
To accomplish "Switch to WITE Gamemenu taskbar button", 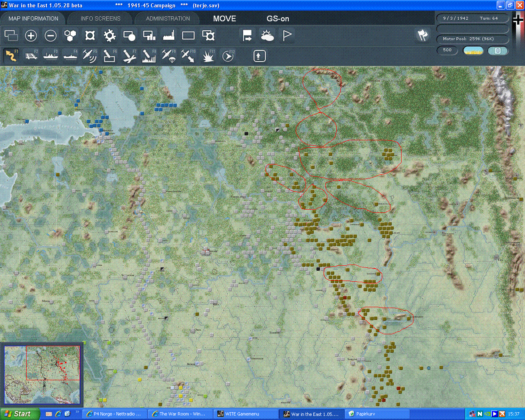I will point(245,414).
